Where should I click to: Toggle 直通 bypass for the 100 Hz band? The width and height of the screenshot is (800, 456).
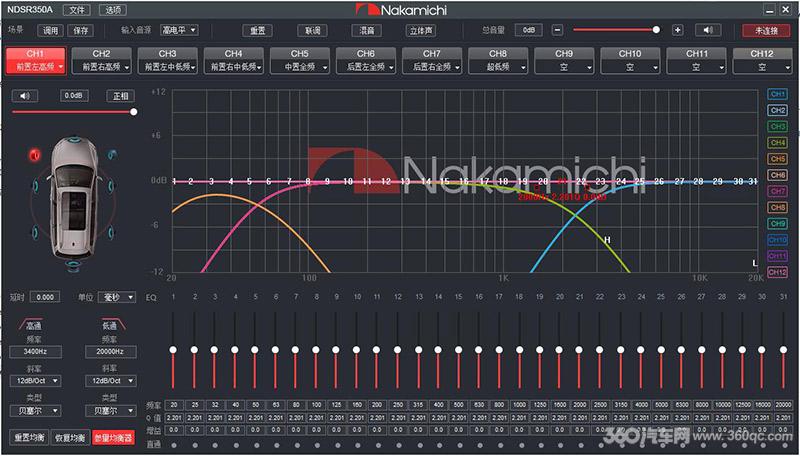point(316,445)
